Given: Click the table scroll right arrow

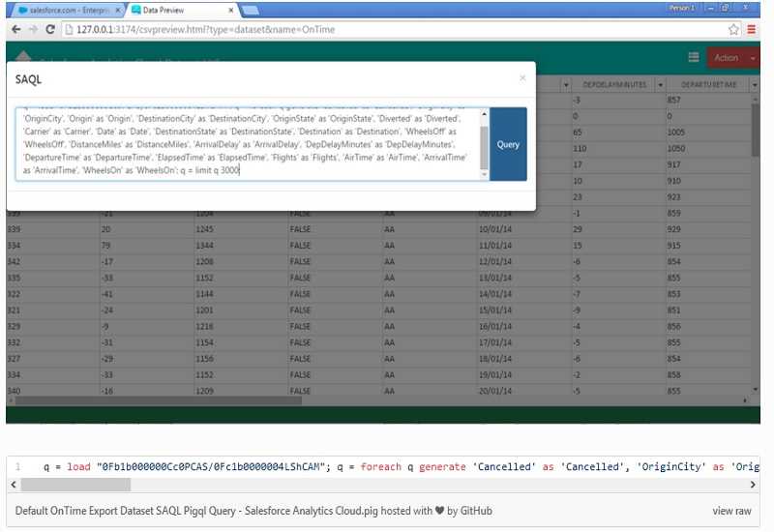Looking at the screenshot, I should (745, 400).
